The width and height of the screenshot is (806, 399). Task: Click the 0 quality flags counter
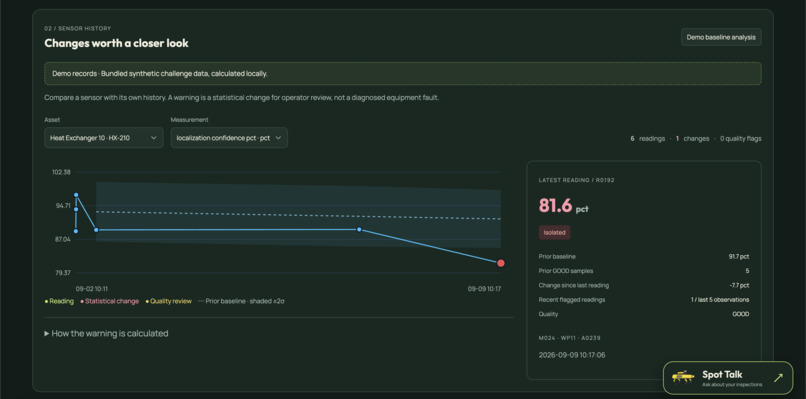pos(741,138)
